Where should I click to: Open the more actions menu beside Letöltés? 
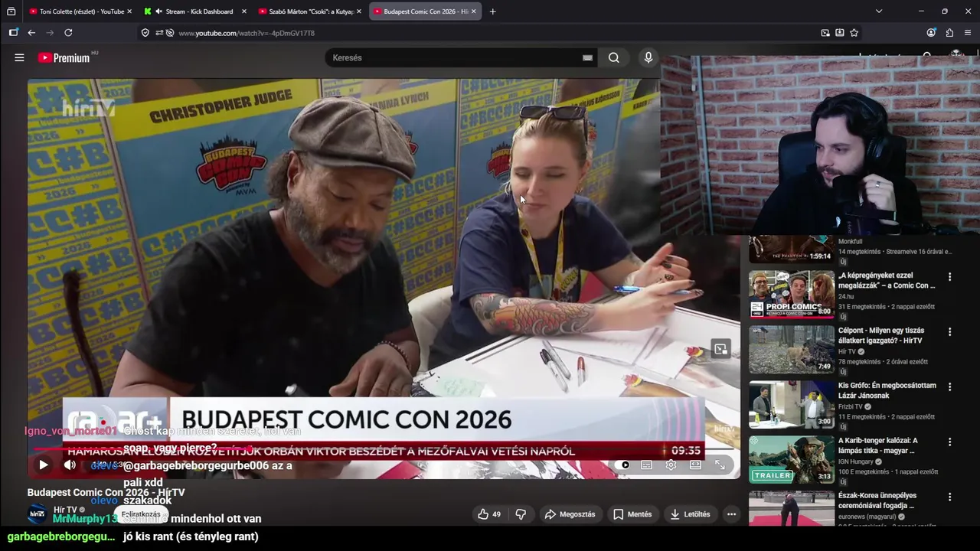point(731,514)
